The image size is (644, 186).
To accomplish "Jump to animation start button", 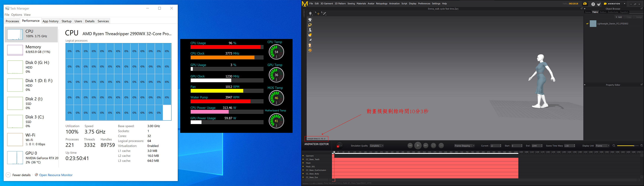I will coord(410,145).
